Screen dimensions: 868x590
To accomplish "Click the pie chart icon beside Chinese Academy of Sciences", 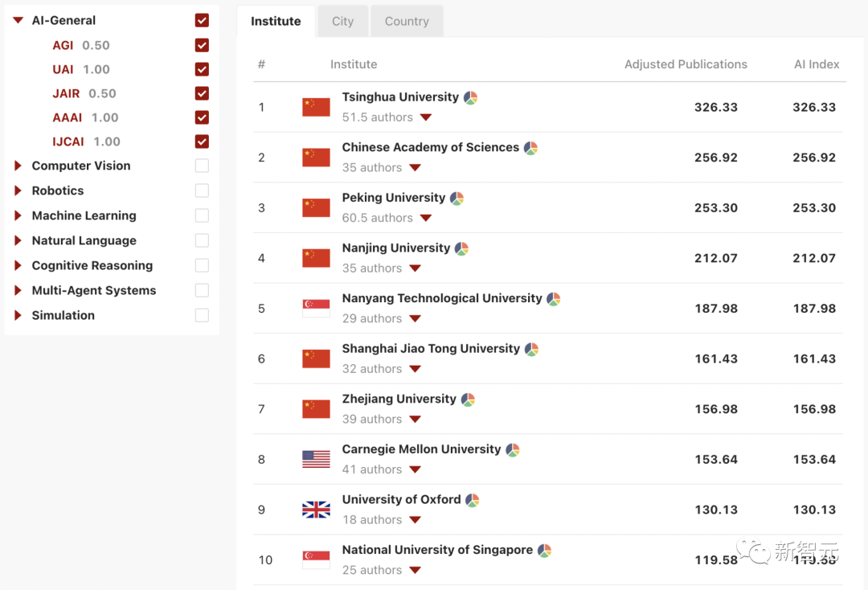I will click(530, 148).
